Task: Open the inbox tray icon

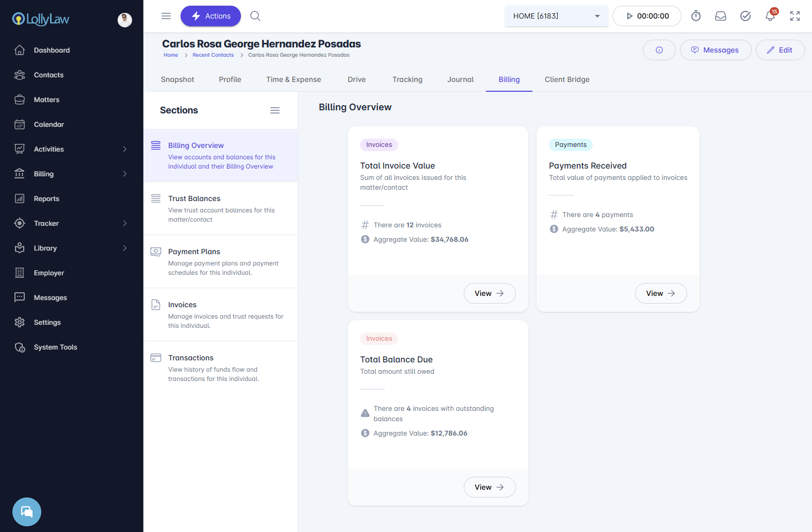Action: pyautogui.click(x=721, y=16)
